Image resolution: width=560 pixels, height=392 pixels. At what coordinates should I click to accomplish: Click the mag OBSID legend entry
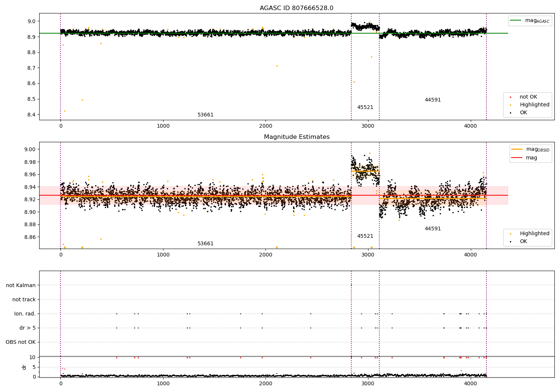click(530, 149)
